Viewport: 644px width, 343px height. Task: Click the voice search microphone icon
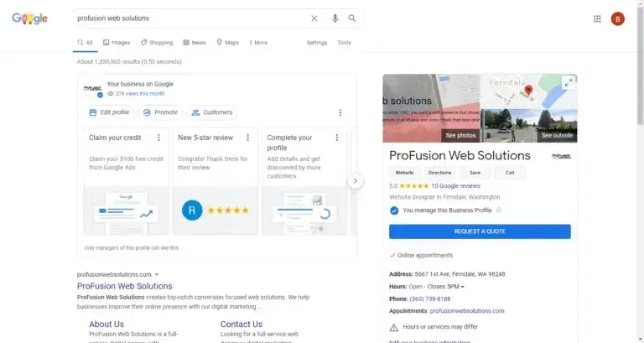click(x=335, y=18)
